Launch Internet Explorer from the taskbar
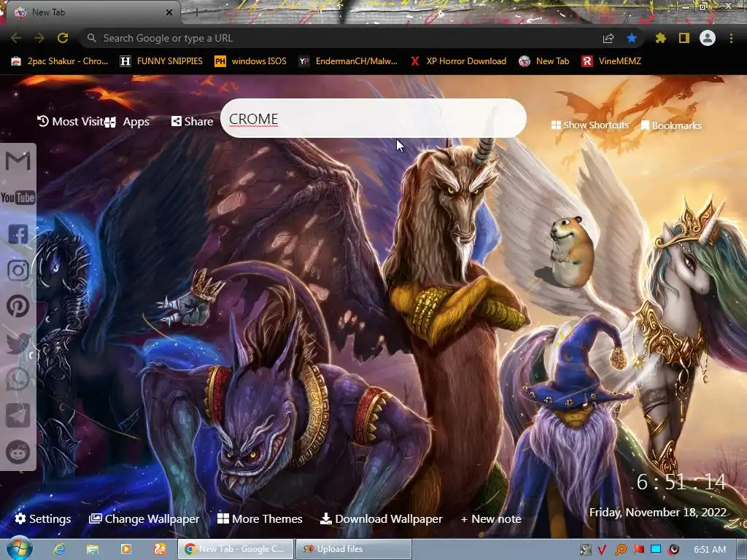 (59, 549)
